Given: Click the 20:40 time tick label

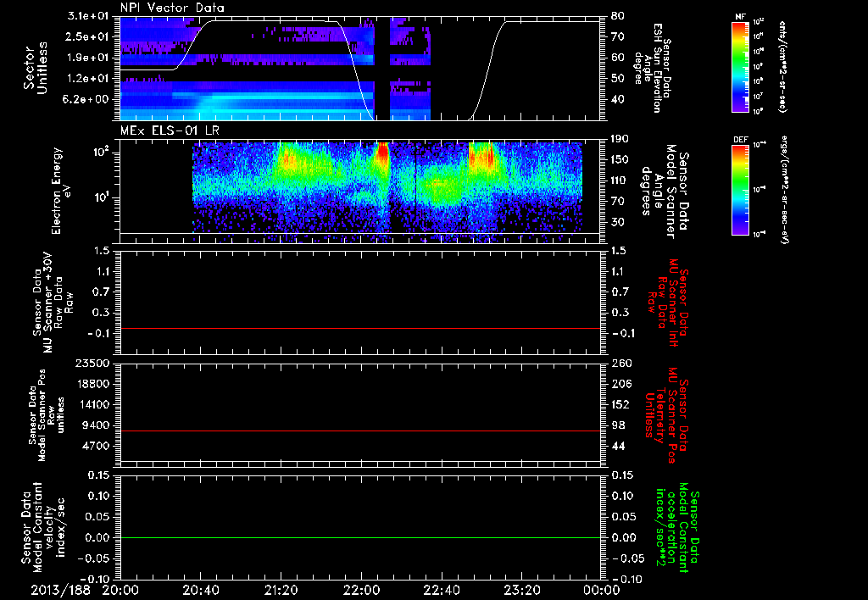Looking at the screenshot, I should [201, 590].
